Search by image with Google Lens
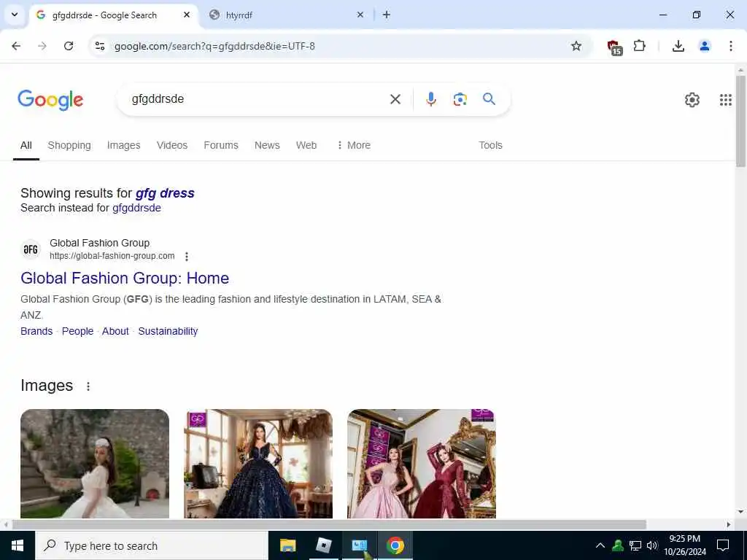 pos(460,99)
